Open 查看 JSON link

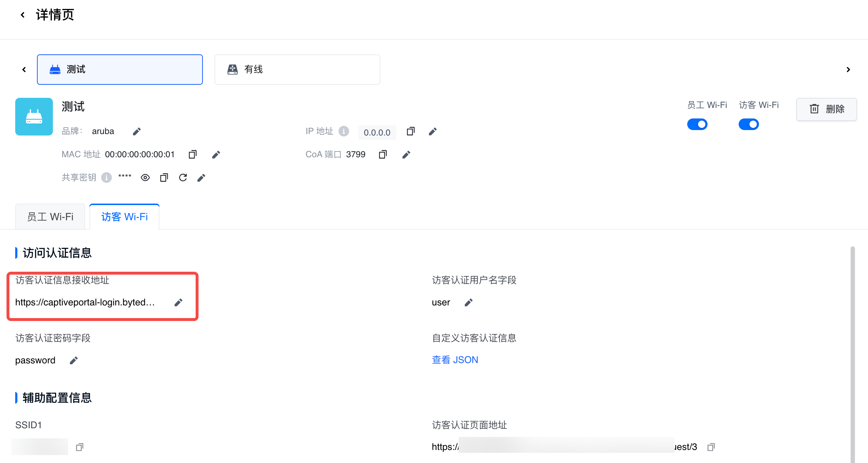tap(455, 359)
